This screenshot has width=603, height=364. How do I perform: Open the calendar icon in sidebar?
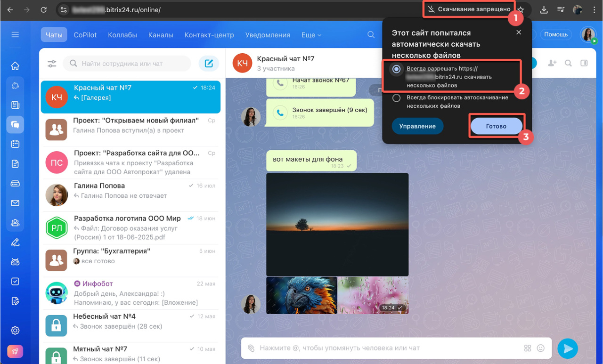click(15, 144)
